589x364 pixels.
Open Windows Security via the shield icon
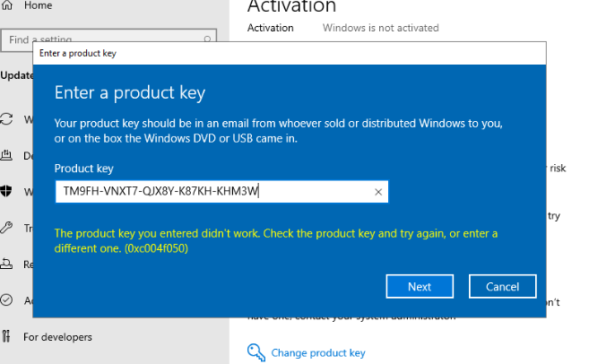click(x=6, y=191)
